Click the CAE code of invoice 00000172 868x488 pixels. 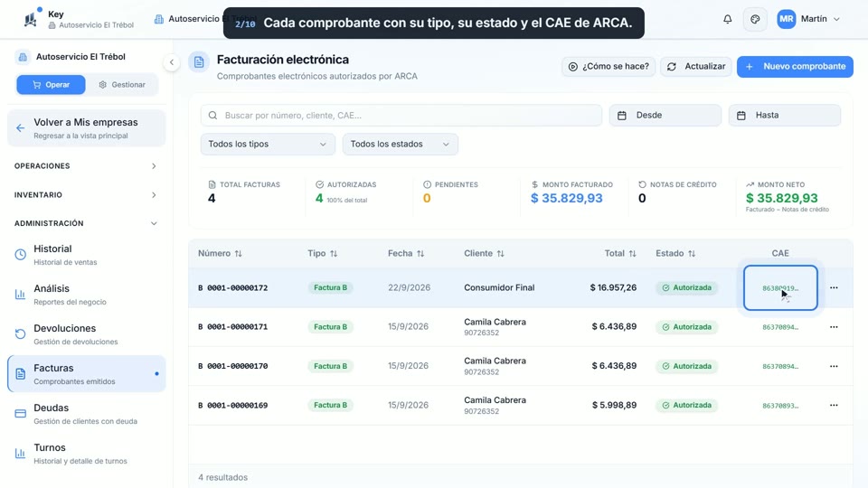click(780, 288)
